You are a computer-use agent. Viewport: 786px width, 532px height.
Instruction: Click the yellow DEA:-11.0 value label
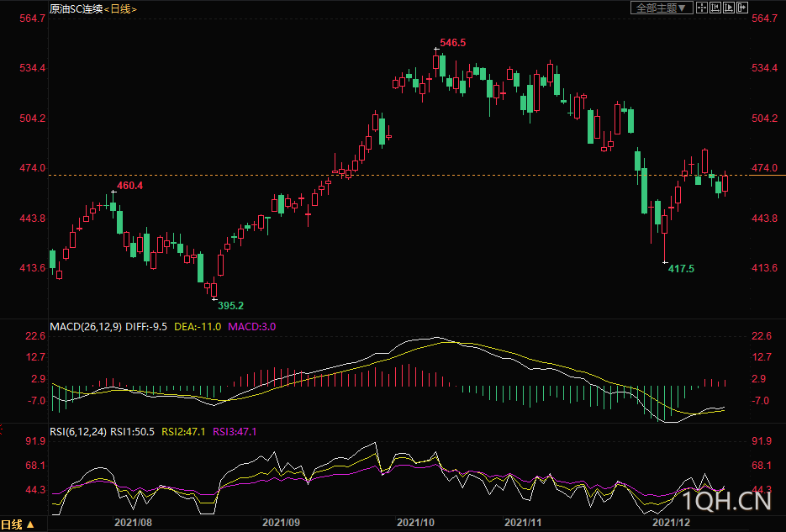(198, 326)
